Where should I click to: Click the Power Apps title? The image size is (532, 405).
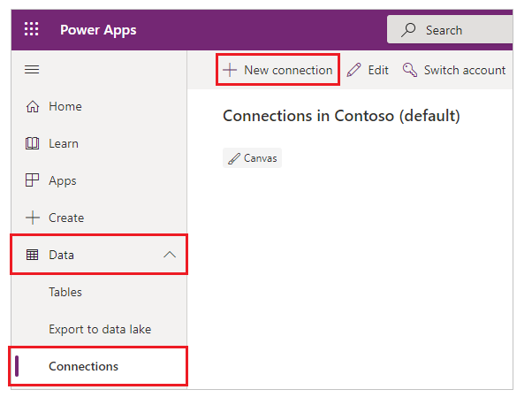[98, 30]
